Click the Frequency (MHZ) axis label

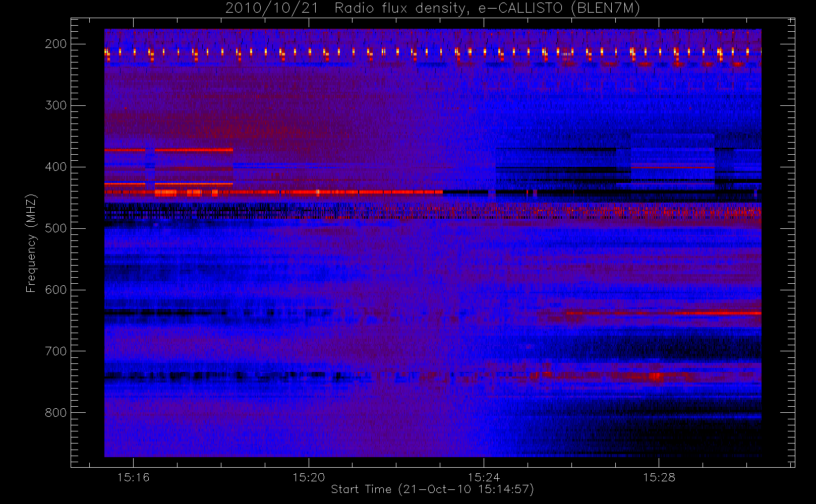coord(31,243)
